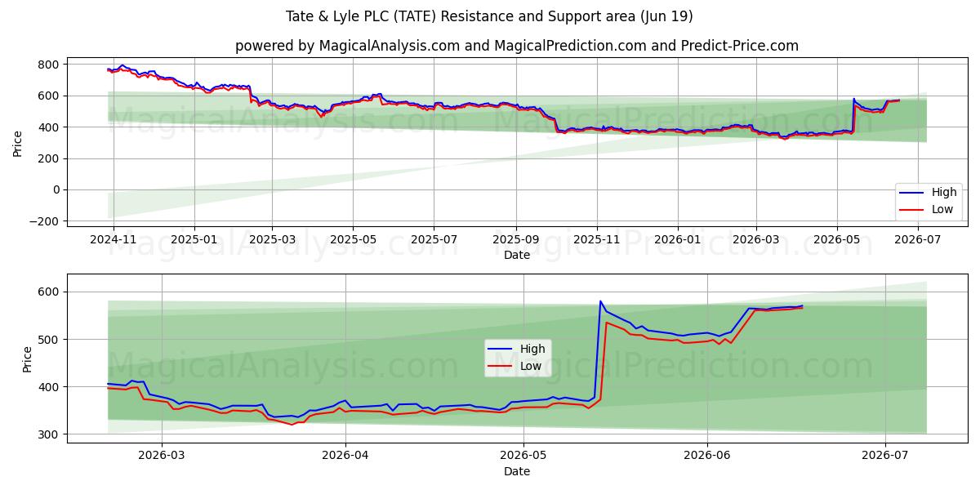Viewport: 980px width, 490px height.
Task: Click the '300' price tick in the bottom chart
Action: pyautogui.click(x=48, y=434)
